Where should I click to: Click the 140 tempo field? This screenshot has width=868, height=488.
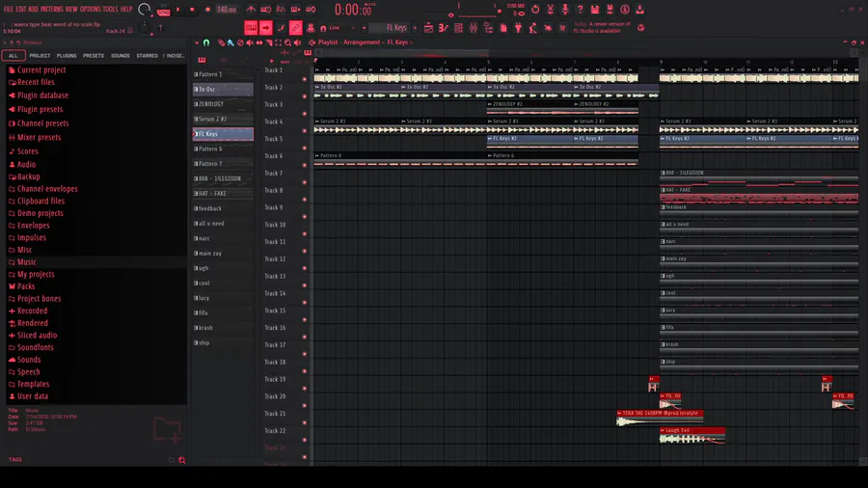tap(227, 10)
